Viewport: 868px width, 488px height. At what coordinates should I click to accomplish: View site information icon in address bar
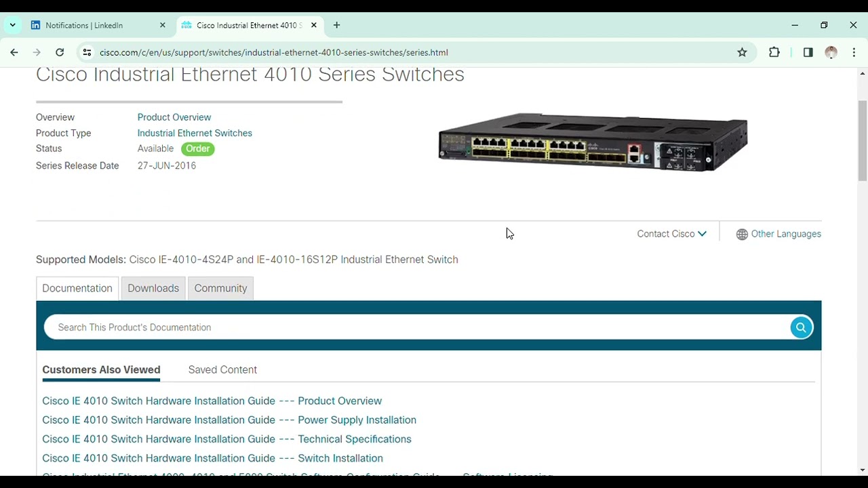[x=87, y=52]
